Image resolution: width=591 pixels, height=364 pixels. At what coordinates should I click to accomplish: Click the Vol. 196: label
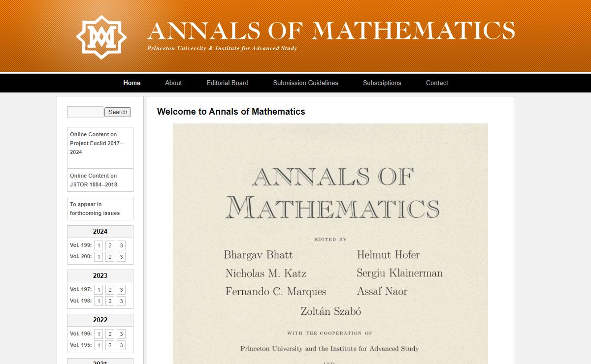[81, 334]
